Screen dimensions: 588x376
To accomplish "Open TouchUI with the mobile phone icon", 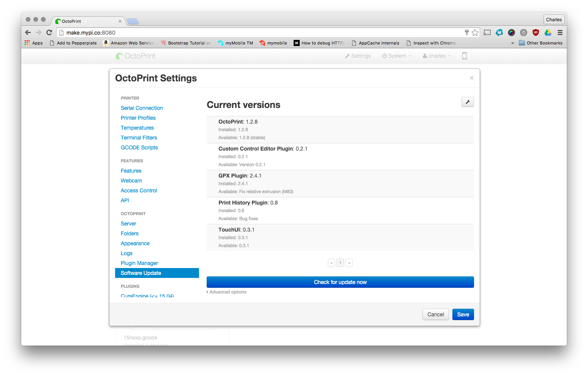I will 464,56.
